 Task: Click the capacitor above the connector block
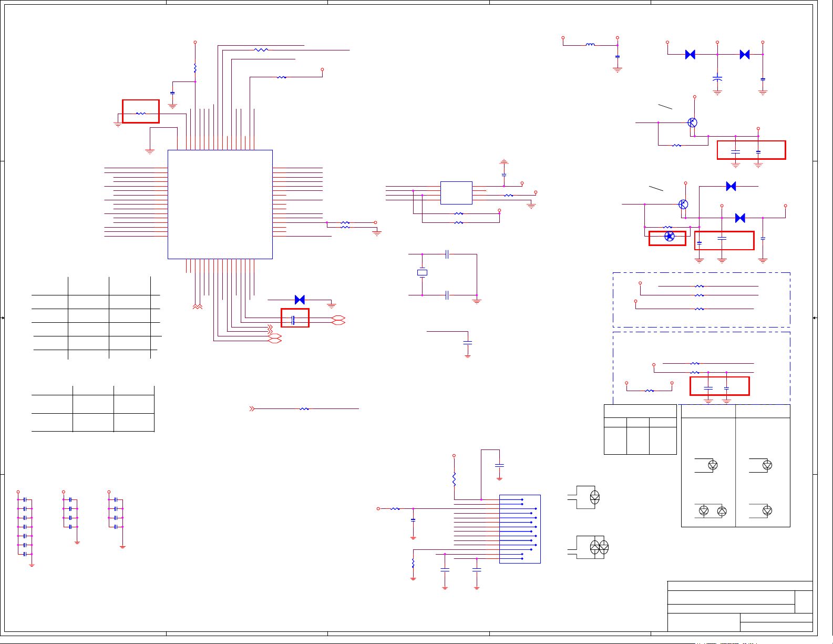(x=499, y=465)
